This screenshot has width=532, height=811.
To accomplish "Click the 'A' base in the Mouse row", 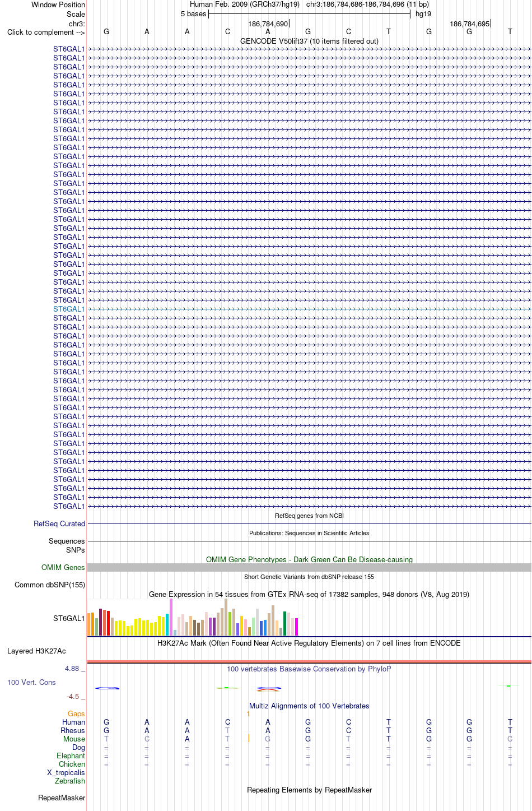I will tap(187, 739).
